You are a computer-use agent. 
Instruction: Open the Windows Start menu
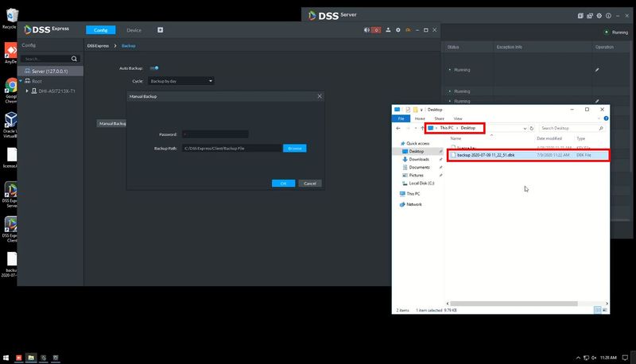tap(6, 358)
